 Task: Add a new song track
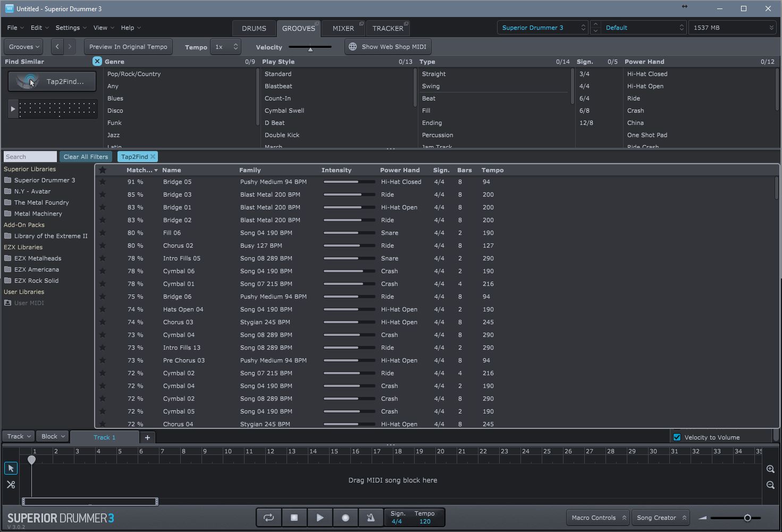(x=147, y=437)
